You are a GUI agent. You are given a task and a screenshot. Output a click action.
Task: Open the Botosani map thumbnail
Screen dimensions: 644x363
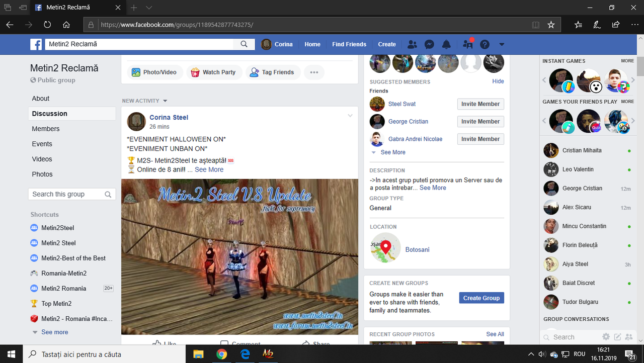pos(386,248)
